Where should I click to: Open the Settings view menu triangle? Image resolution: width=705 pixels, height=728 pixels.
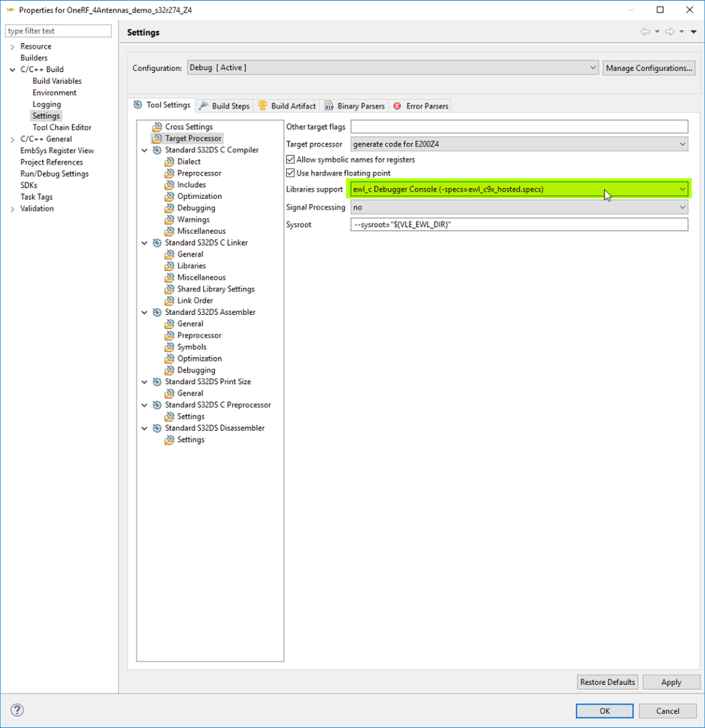tap(694, 31)
